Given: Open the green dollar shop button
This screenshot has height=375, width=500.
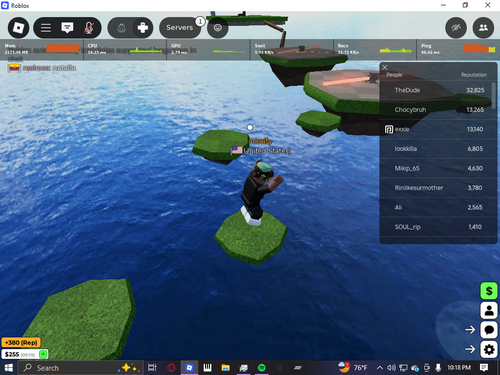Looking at the screenshot, I should (x=489, y=291).
